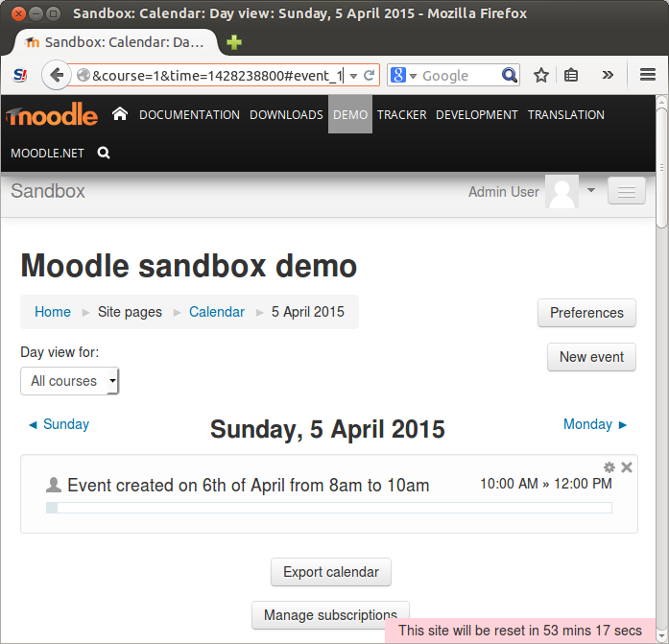The image size is (669, 644).
Task: Show bookmarks list icon
Action: click(x=571, y=76)
